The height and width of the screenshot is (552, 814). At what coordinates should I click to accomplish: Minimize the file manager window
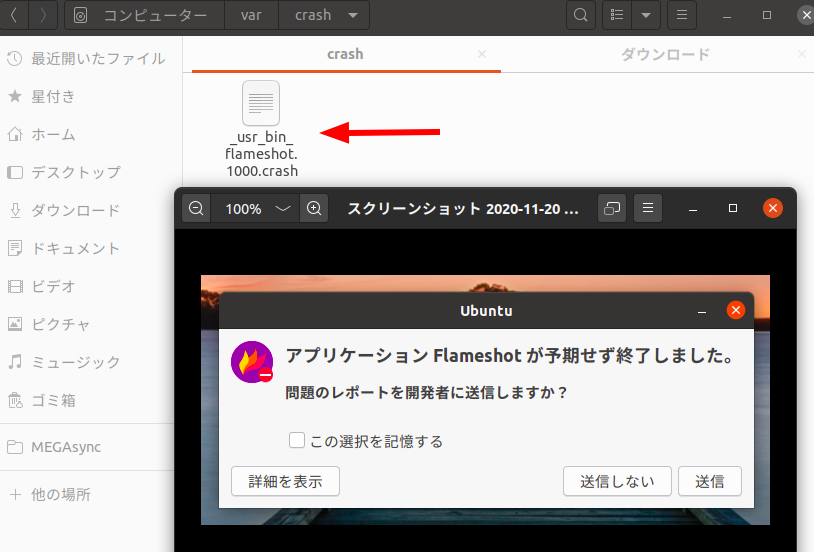727,16
